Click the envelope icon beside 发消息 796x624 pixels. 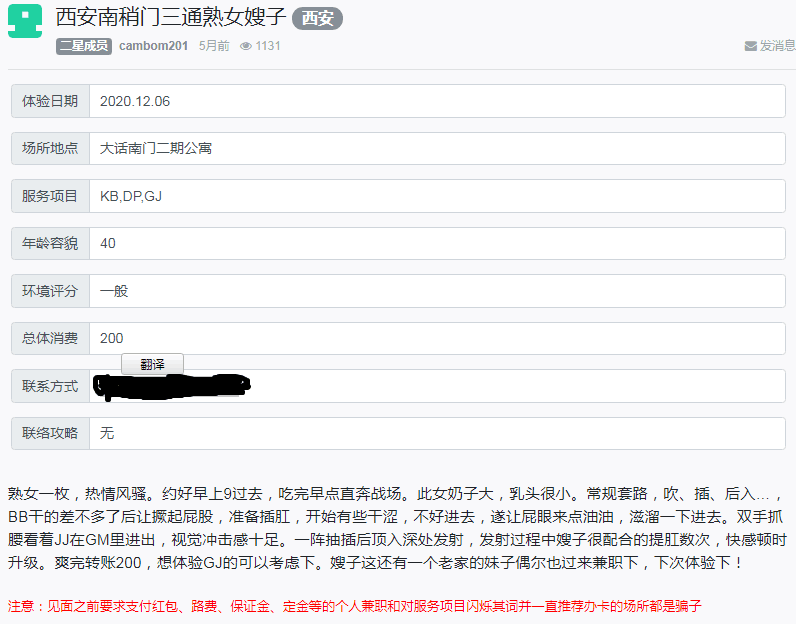pyautogui.click(x=750, y=46)
